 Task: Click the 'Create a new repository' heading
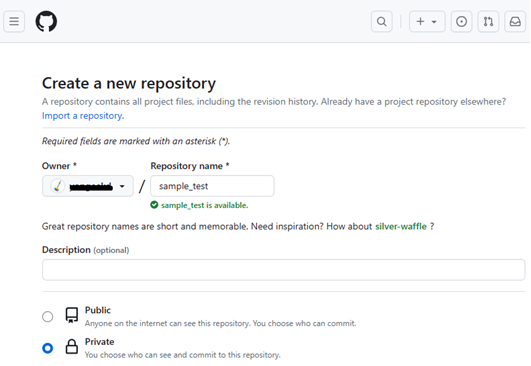(129, 83)
